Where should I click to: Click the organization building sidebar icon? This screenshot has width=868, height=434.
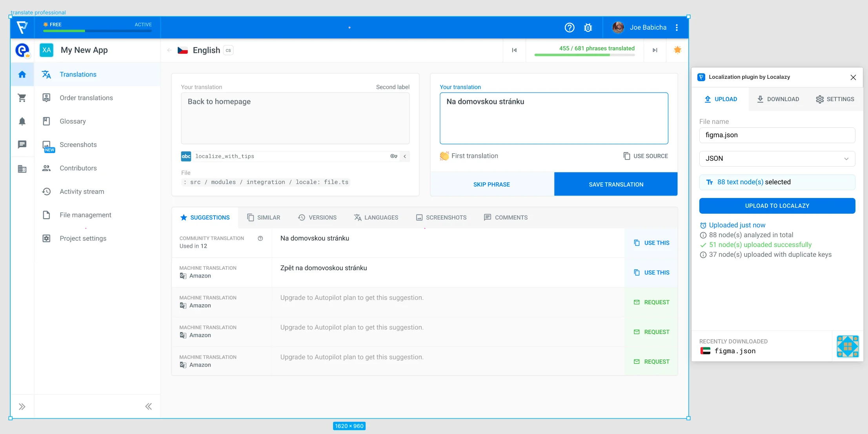tap(22, 169)
